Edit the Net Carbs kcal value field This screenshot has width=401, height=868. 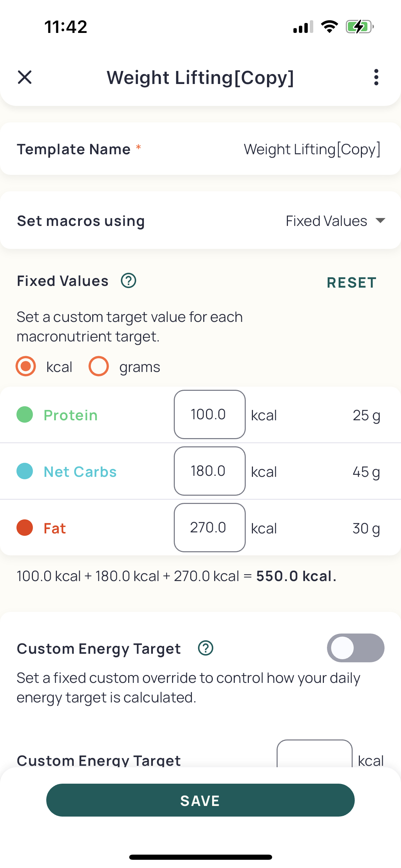click(210, 471)
